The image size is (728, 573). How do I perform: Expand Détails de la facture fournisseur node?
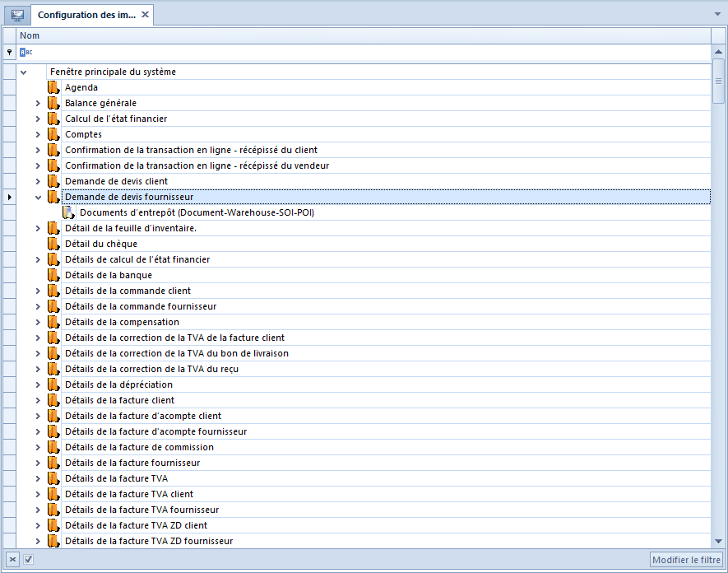pos(38,463)
